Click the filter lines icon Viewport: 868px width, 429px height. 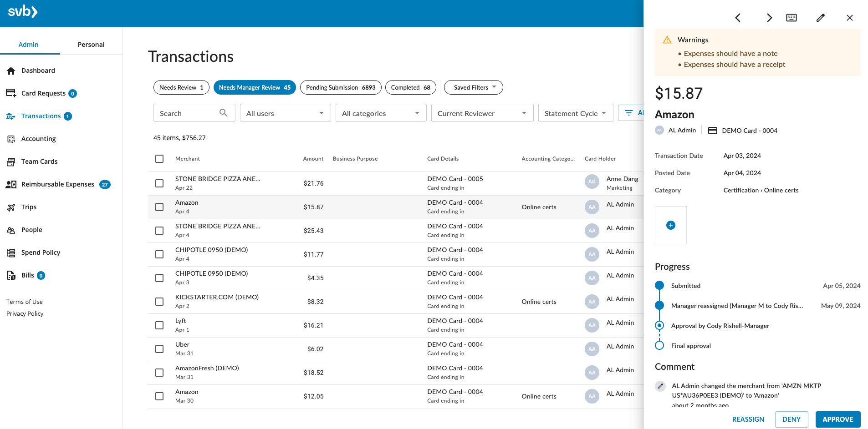629,113
